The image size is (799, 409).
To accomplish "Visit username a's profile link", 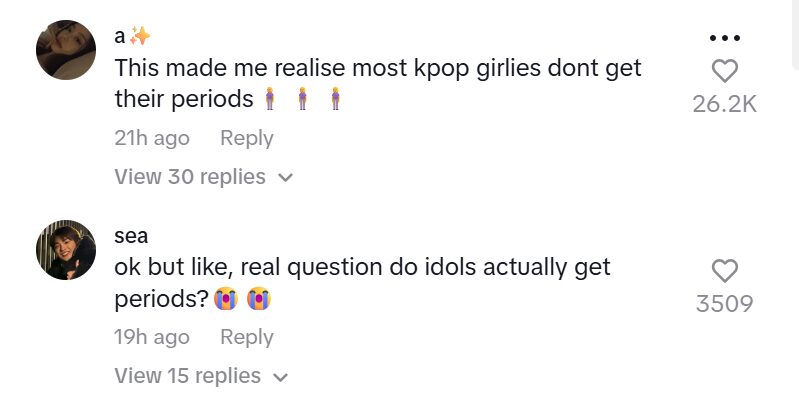I will 120,36.
